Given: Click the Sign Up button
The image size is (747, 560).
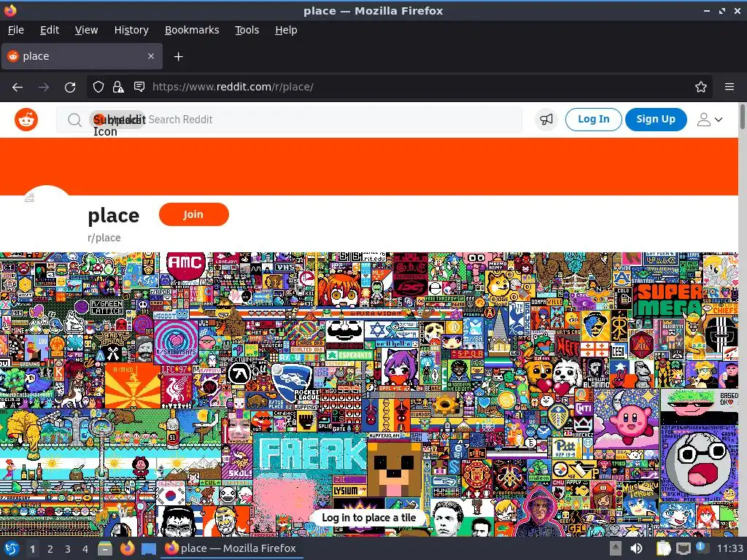Looking at the screenshot, I should click(x=656, y=119).
